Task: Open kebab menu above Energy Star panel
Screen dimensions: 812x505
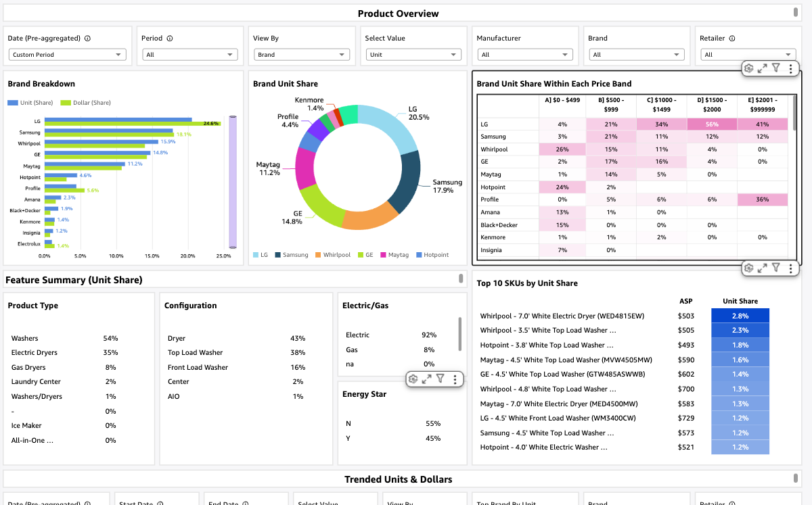Action: [x=455, y=379]
